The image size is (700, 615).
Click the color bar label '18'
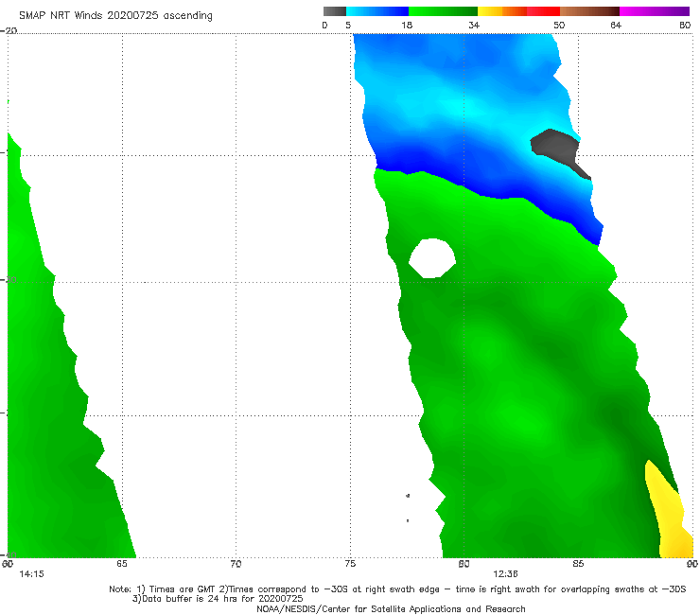click(407, 26)
